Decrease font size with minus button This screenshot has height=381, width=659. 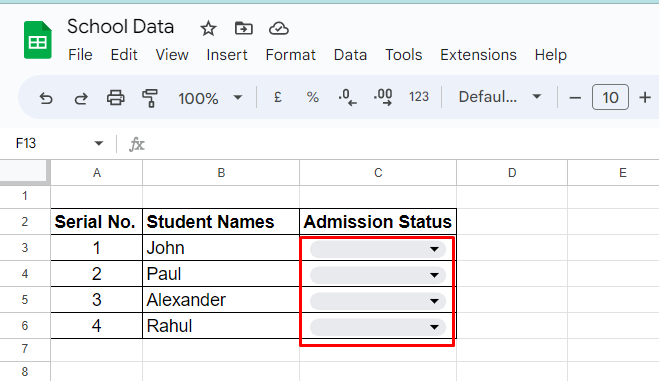point(575,98)
